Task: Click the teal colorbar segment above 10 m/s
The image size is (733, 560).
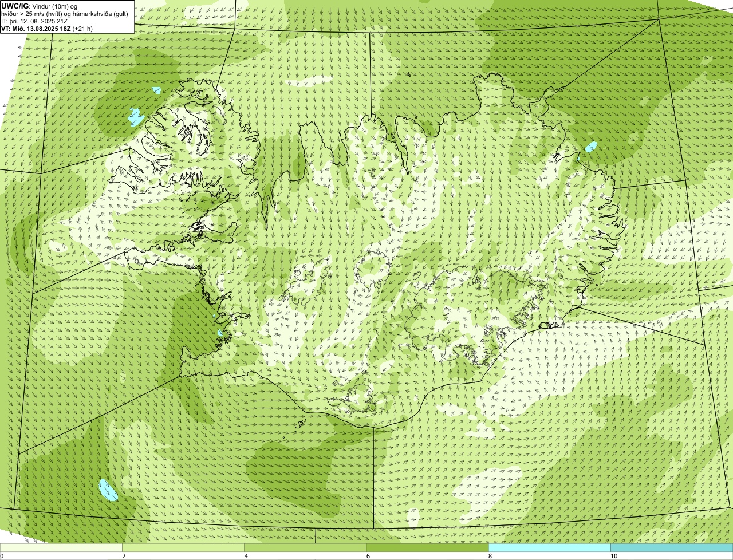Action: [x=672, y=547]
